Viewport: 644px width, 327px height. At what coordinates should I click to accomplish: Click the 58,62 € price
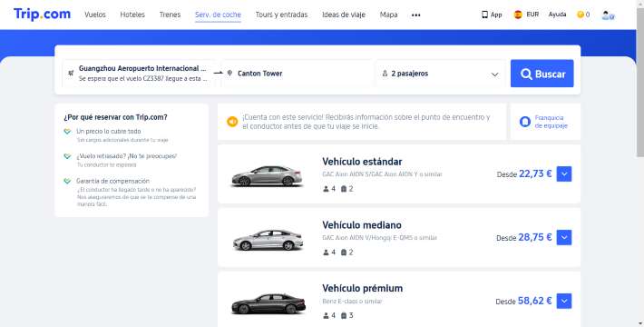(x=535, y=301)
